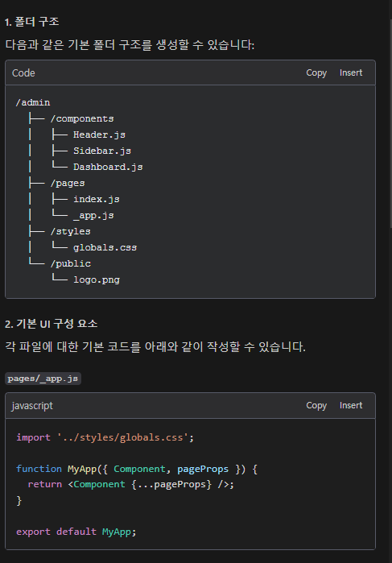This screenshot has height=563, width=392.
Task: Insert the javascript _app.js code block
Action: [351, 405]
